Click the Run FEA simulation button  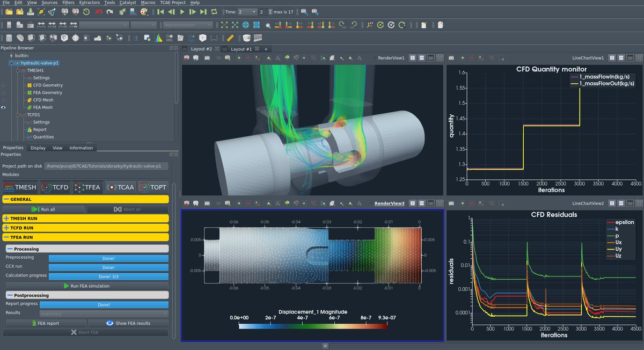[86, 286]
